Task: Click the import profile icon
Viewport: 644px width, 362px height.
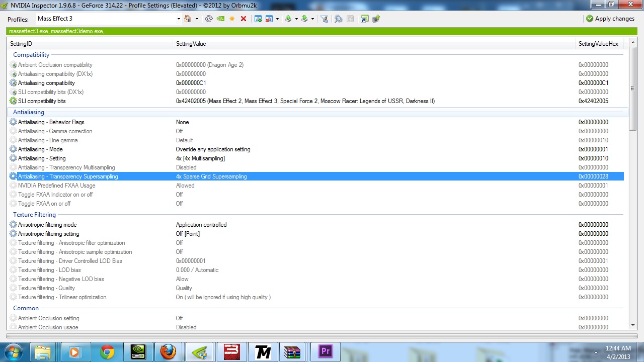Action: tap(304, 19)
